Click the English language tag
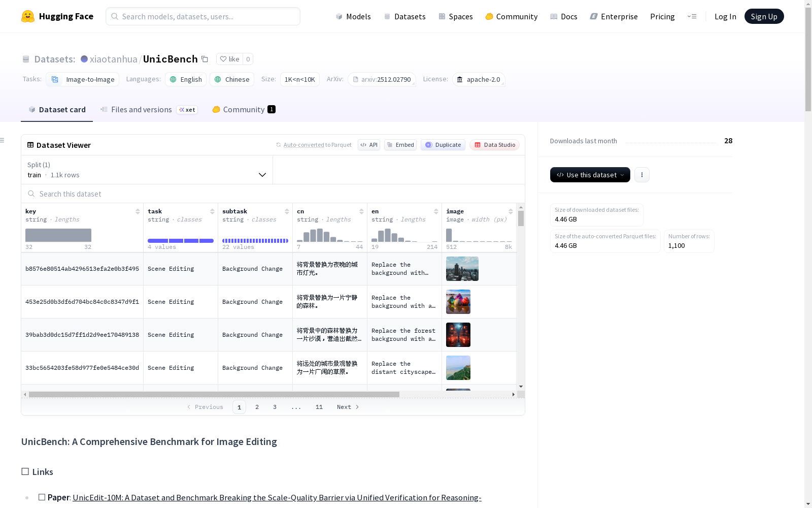Image resolution: width=812 pixels, height=508 pixels. pos(186,79)
